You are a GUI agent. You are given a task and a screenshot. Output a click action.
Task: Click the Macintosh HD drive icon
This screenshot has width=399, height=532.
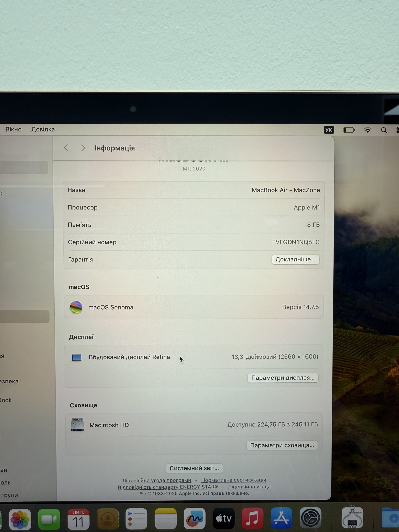coord(77,425)
